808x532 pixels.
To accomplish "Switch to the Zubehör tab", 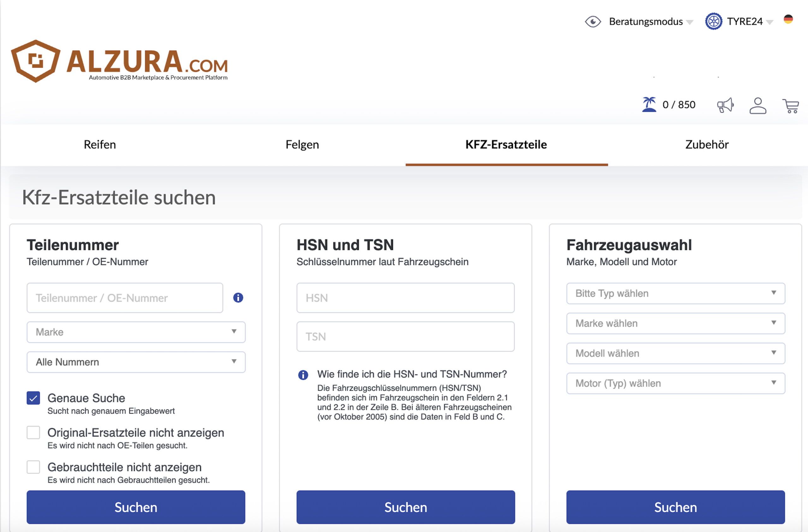I will tap(707, 144).
